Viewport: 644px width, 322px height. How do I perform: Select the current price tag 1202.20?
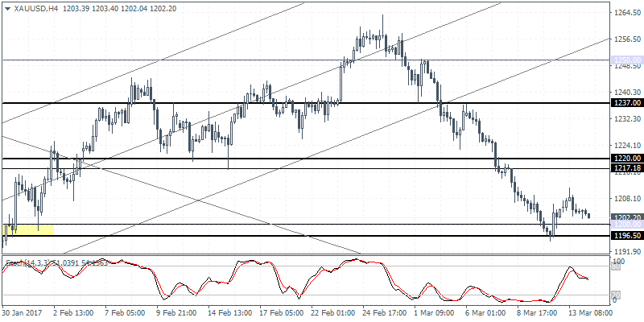(x=625, y=217)
